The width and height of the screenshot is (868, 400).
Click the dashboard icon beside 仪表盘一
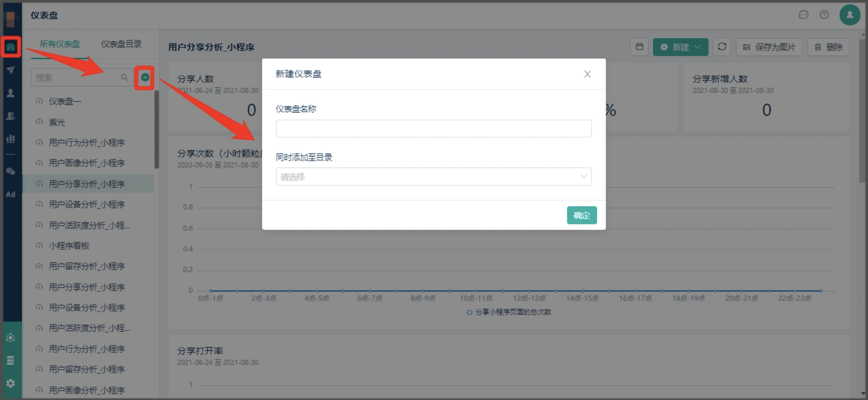click(39, 101)
